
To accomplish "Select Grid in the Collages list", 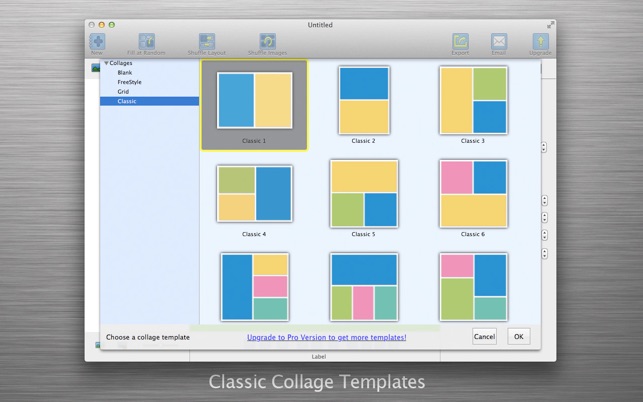I will point(123,91).
